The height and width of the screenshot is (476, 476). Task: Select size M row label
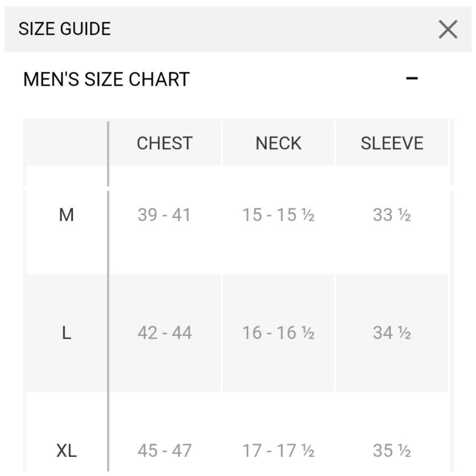coord(67,215)
